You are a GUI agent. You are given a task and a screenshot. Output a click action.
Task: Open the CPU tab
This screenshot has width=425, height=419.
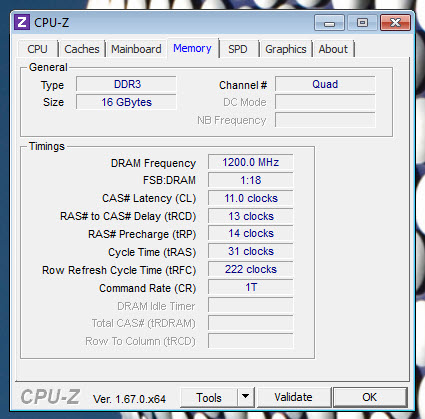tap(37, 49)
